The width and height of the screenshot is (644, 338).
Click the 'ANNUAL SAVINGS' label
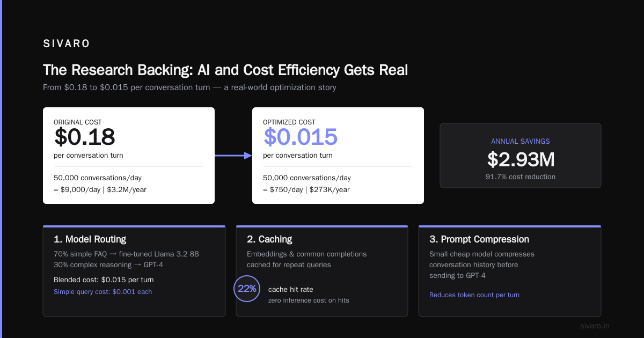tap(521, 142)
